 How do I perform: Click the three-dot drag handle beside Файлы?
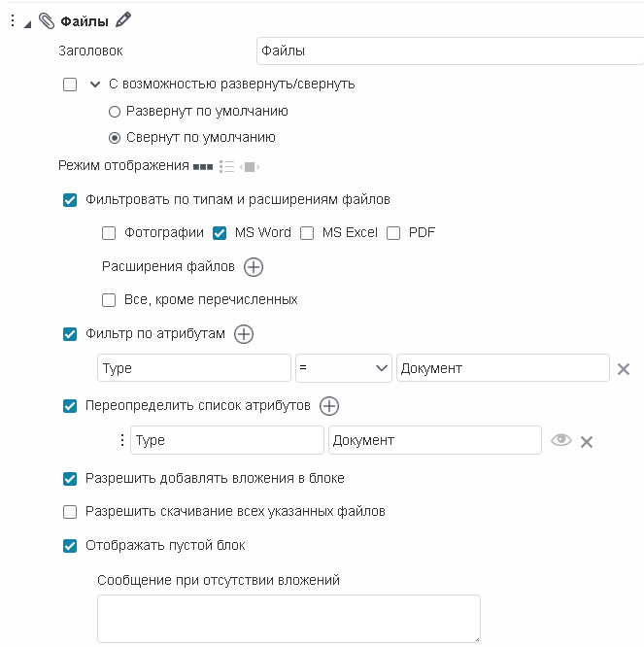pyautogui.click(x=11, y=20)
